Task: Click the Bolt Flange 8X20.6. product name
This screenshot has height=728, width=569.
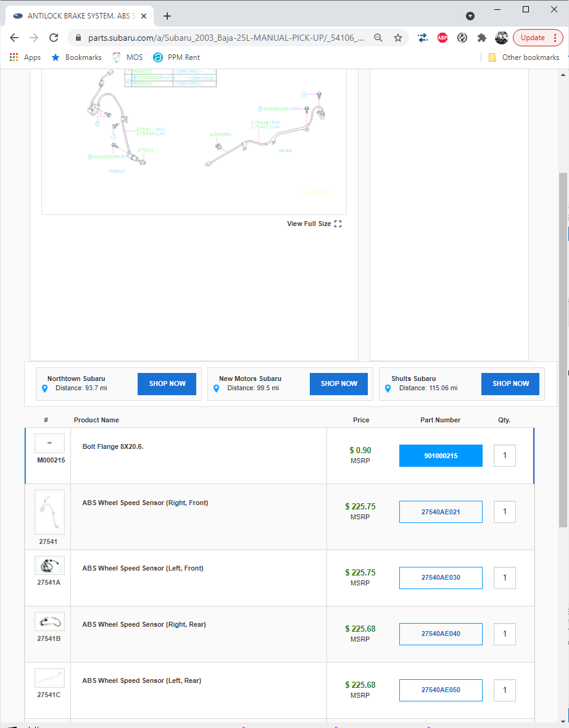Action: [x=113, y=446]
